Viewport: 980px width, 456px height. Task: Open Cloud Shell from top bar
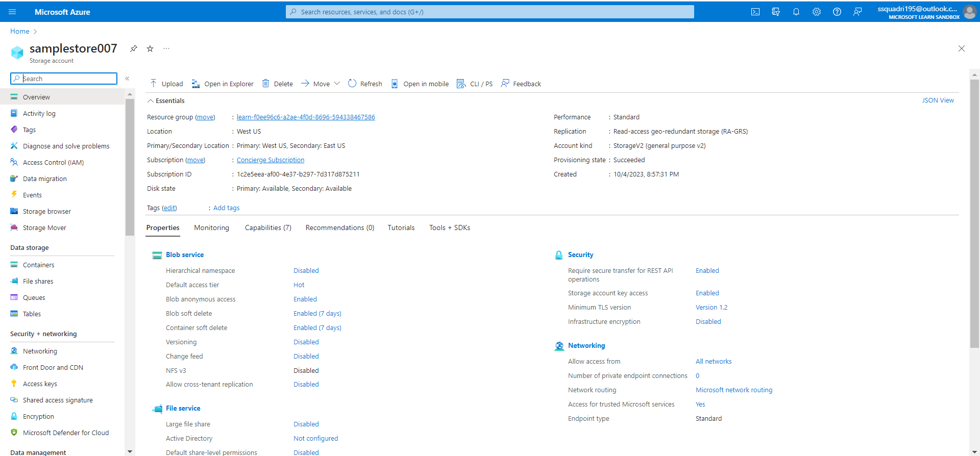[x=755, y=12]
